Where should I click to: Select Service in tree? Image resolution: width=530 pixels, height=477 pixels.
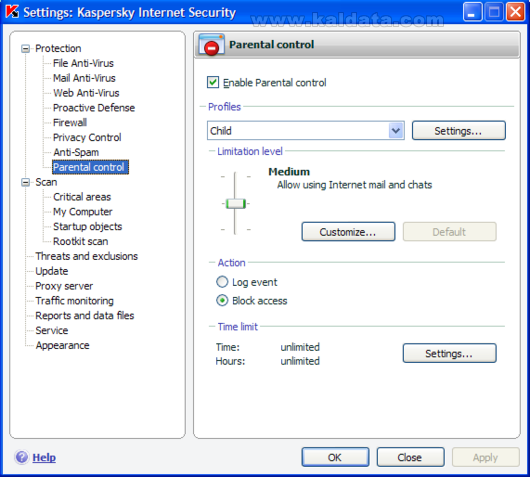(x=52, y=330)
